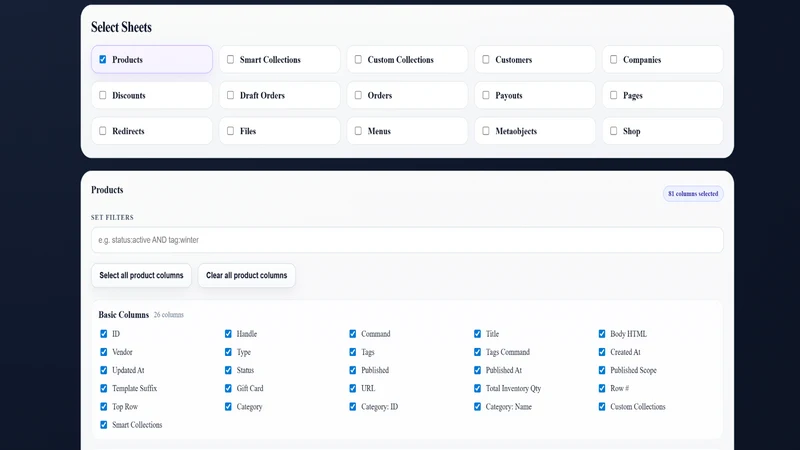Uncheck the Category column checkbox
The image size is (800, 450).
click(228, 407)
